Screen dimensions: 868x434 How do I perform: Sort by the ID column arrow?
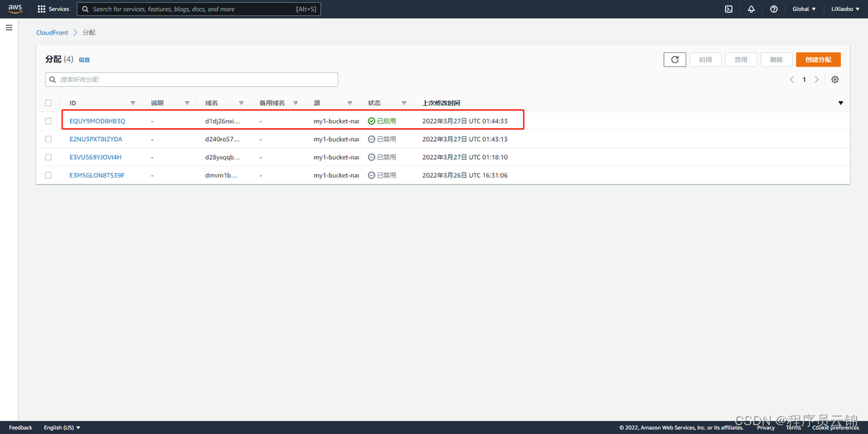pos(133,103)
